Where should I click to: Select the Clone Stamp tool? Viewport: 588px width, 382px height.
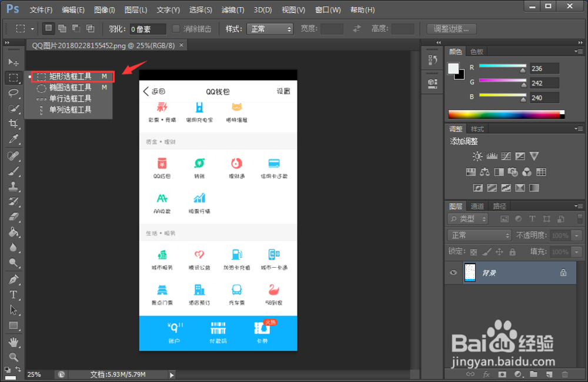click(x=14, y=186)
